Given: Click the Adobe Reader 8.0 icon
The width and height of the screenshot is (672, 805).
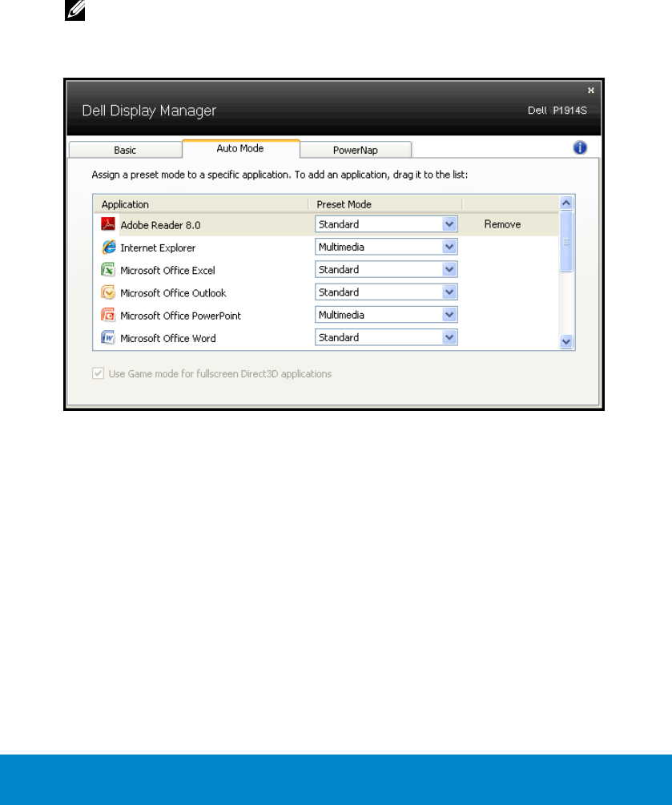Looking at the screenshot, I should (x=108, y=224).
